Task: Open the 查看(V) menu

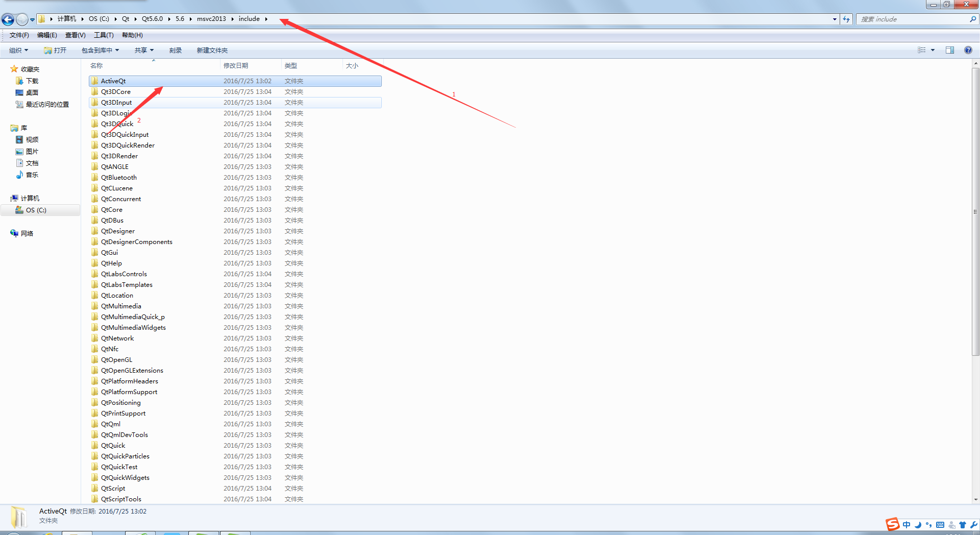Action: click(75, 35)
